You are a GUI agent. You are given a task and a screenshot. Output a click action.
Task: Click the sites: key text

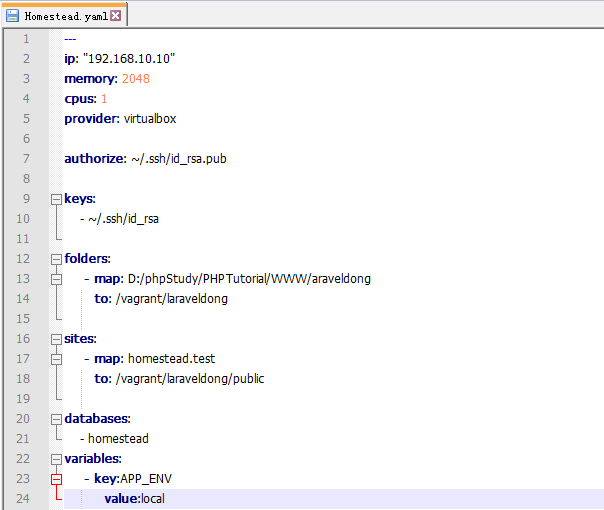pos(80,339)
